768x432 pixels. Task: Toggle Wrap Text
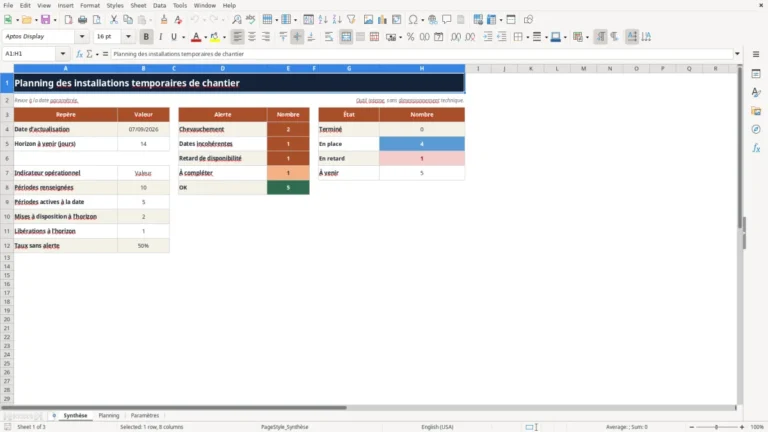329,37
